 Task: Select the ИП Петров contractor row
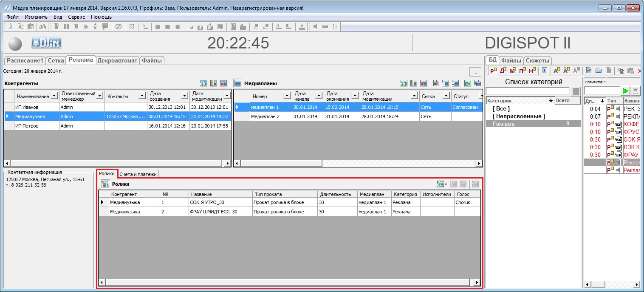[118, 126]
